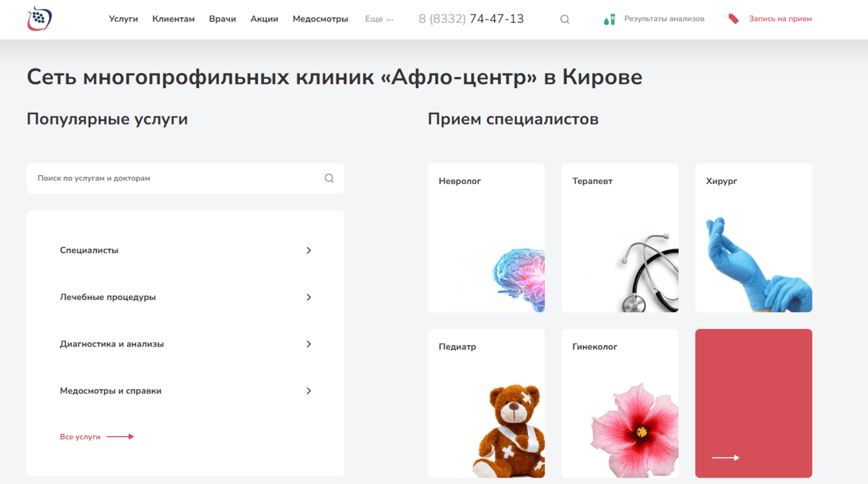This screenshot has height=484, width=868.
Task: Open site search via header magnifier icon
Action: point(565,19)
